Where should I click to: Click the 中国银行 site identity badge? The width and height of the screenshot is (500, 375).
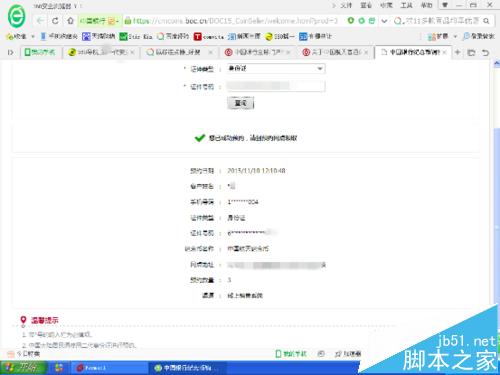[99, 21]
